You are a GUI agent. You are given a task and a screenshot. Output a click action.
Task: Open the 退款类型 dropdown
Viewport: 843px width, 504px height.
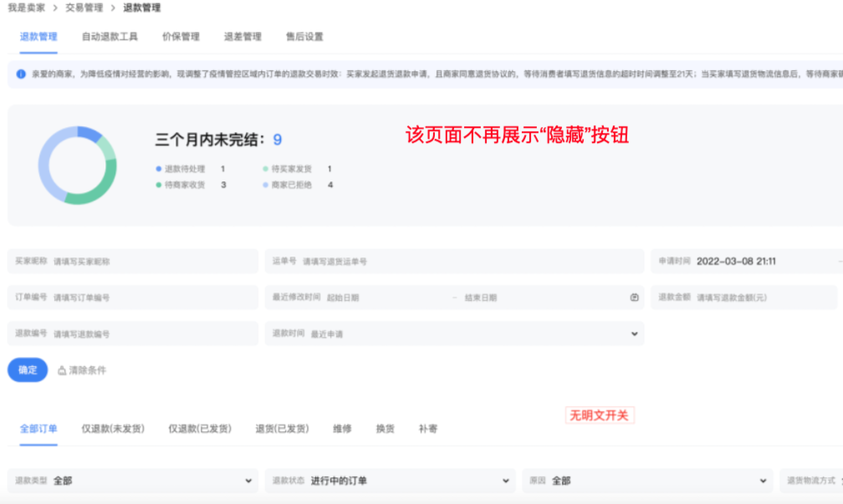[x=248, y=481]
